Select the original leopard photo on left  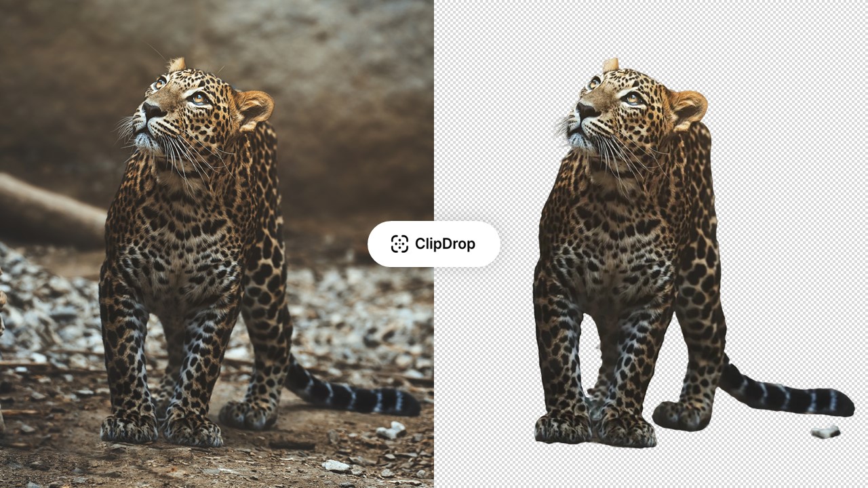coord(217,244)
